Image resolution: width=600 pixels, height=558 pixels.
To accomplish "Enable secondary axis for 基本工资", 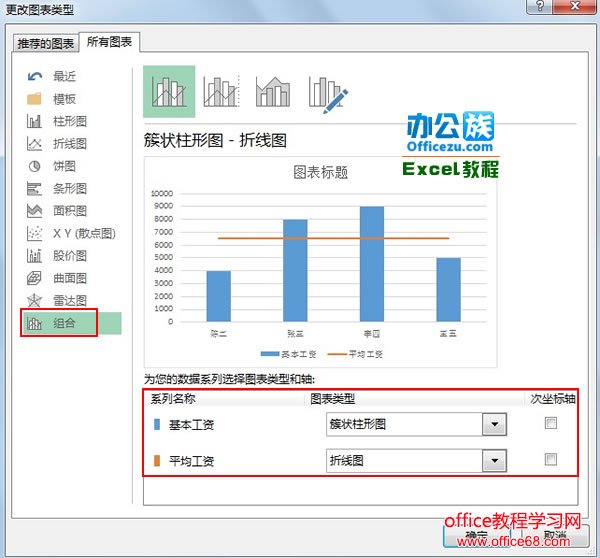I will click(x=551, y=423).
